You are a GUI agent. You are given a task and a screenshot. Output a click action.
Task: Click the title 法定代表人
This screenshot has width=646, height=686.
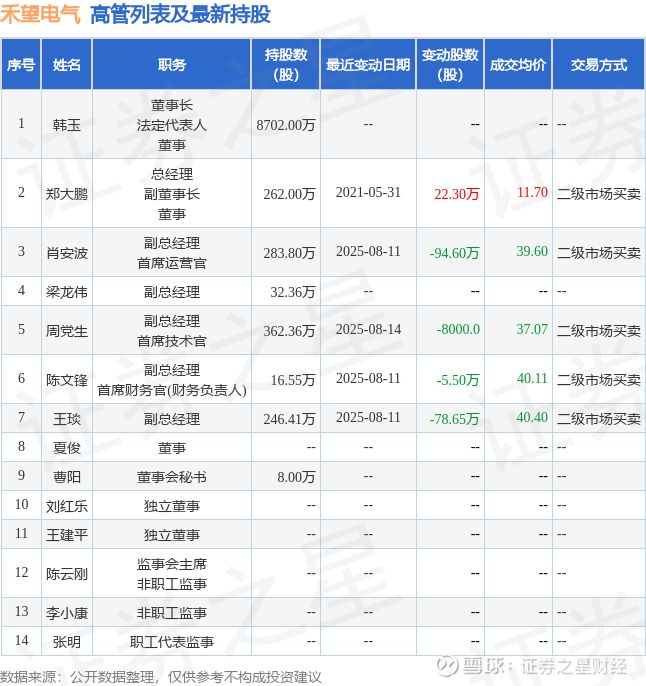click(x=171, y=125)
